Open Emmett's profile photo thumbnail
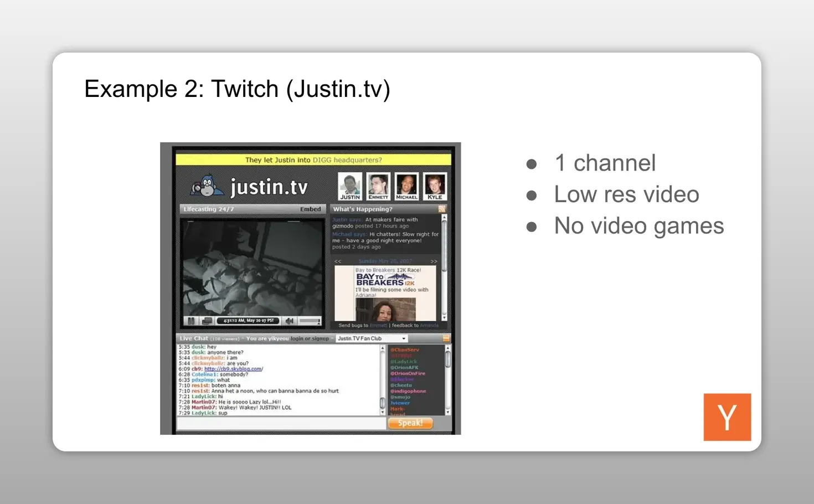 tap(378, 186)
